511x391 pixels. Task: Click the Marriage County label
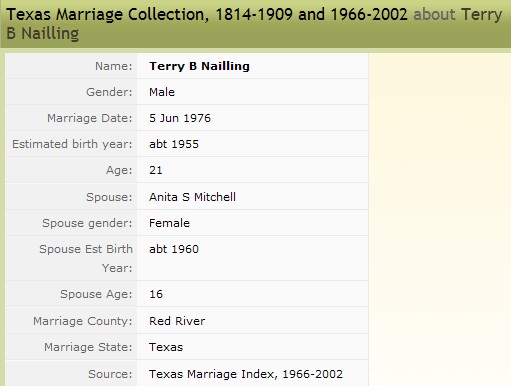(83, 321)
